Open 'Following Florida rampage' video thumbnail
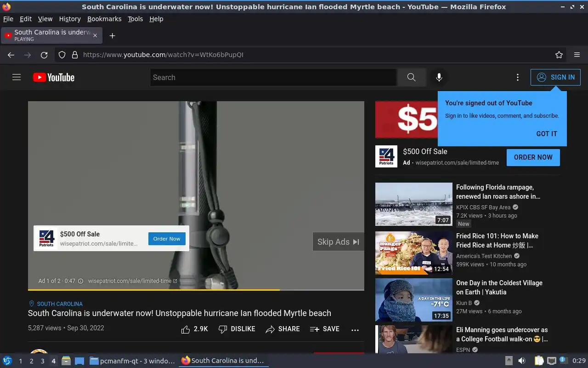The width and height of the screenshot is (588, 368). (x=414, y=204)
